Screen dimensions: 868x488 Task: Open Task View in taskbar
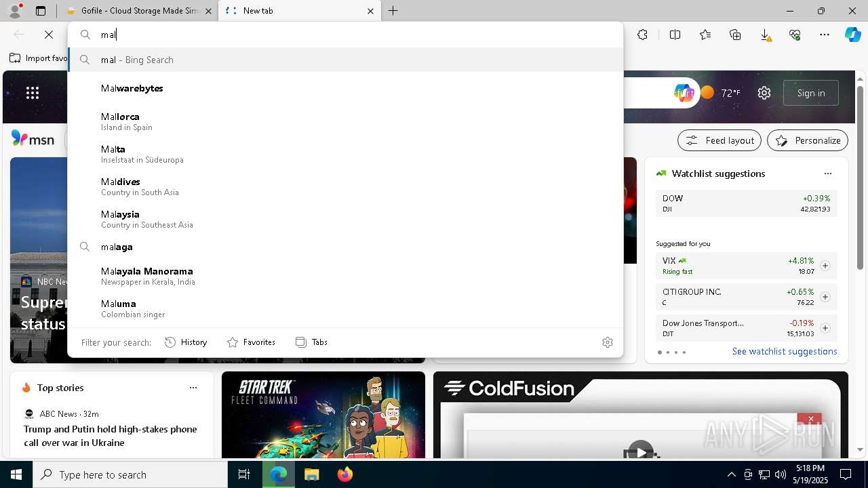click(244, 474)
